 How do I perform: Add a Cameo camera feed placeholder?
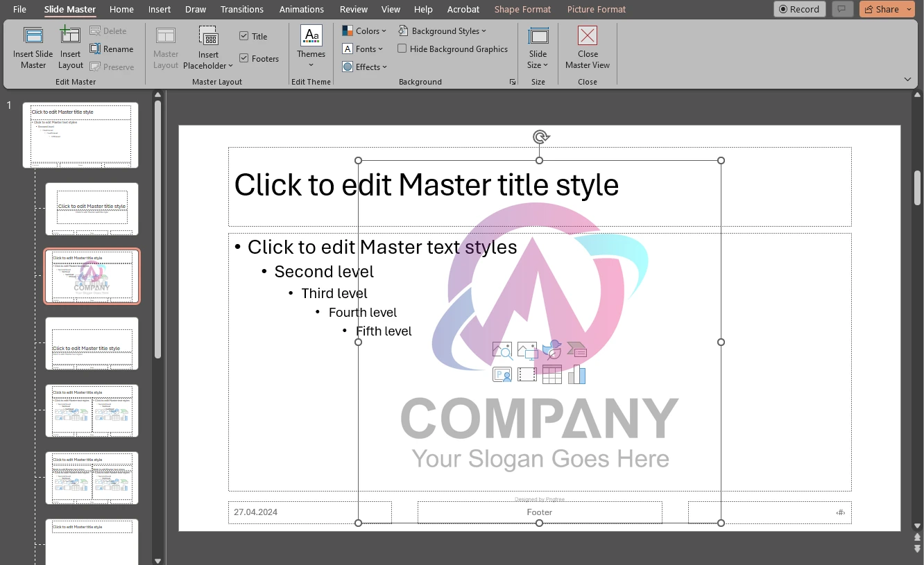pos(502,374)
